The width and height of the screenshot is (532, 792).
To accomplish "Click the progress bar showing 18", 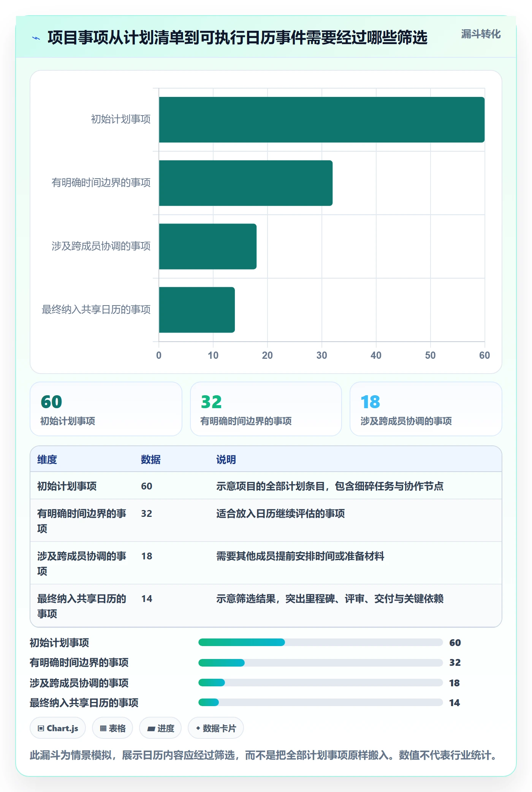I will pos(321,683).
